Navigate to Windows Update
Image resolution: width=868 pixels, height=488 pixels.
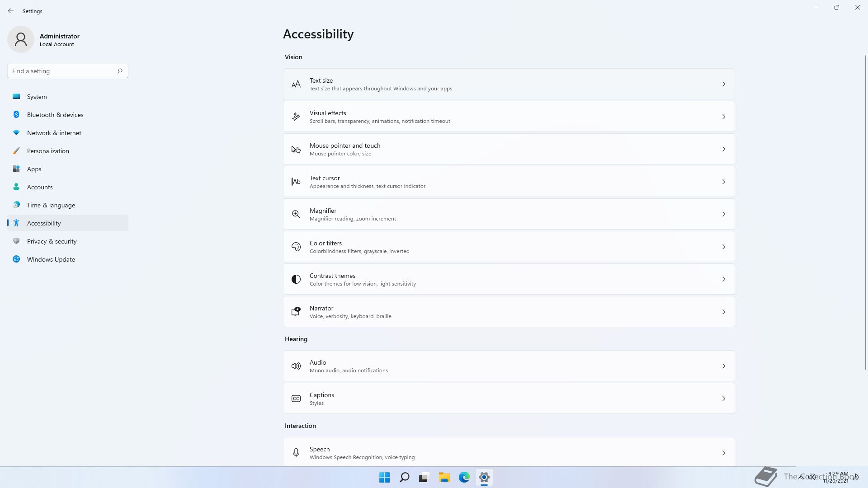point(68,259)
